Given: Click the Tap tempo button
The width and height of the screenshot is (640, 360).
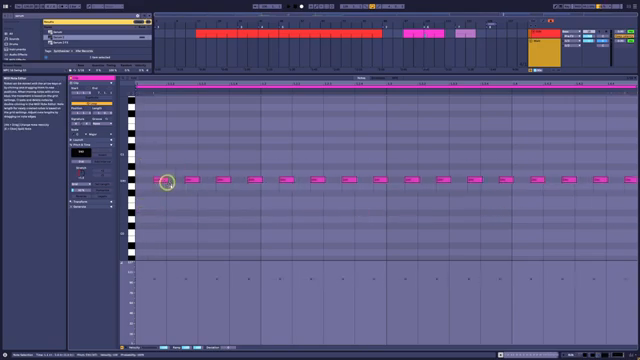Looking at the screenshot, I should [x=19, y=7].
